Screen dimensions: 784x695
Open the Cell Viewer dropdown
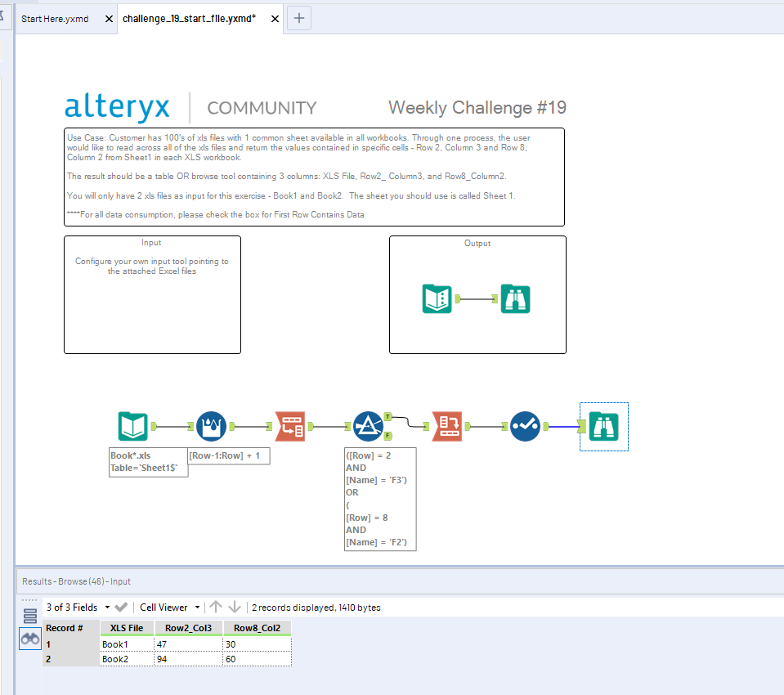[x=170, y=607]
